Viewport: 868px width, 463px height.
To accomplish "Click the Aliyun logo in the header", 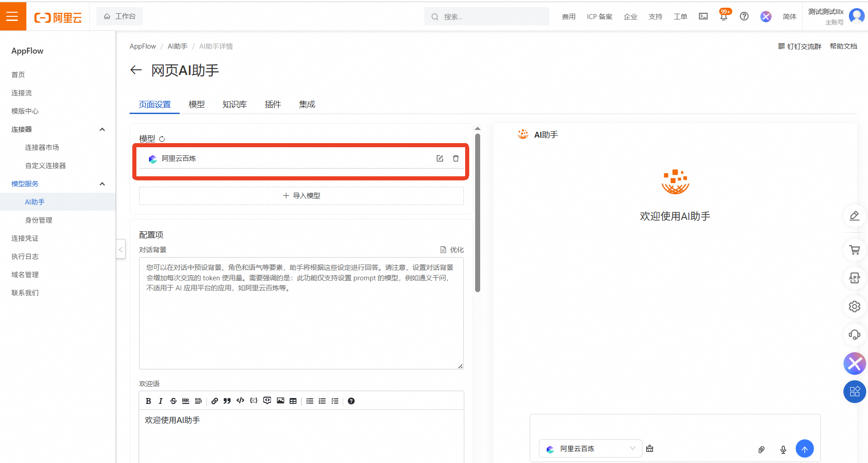I will [x=58, y=17].
